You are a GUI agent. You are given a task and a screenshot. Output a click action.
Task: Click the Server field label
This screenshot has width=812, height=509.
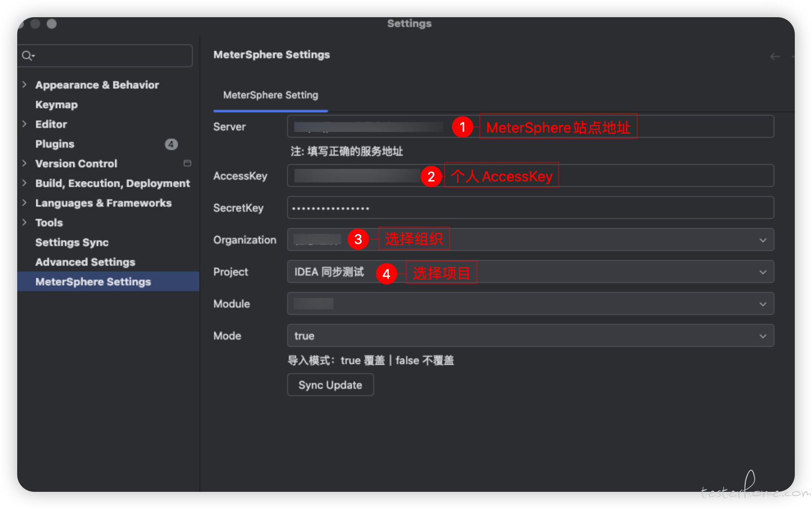(x=229, y=127)
